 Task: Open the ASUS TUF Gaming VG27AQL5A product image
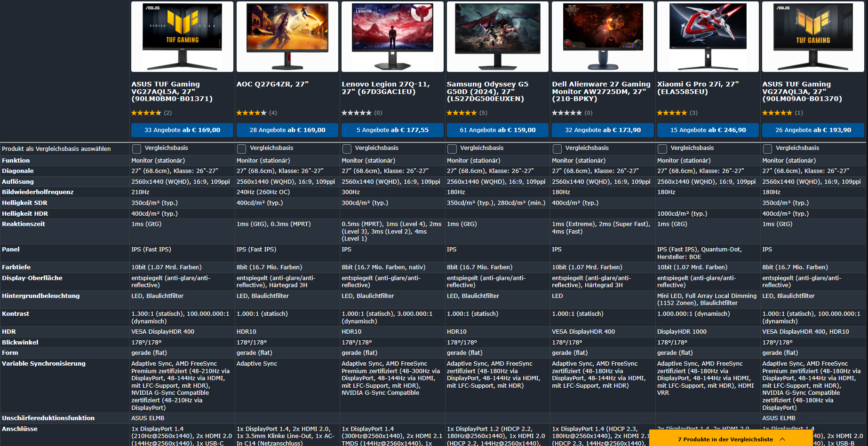click(x=182, y=37)
